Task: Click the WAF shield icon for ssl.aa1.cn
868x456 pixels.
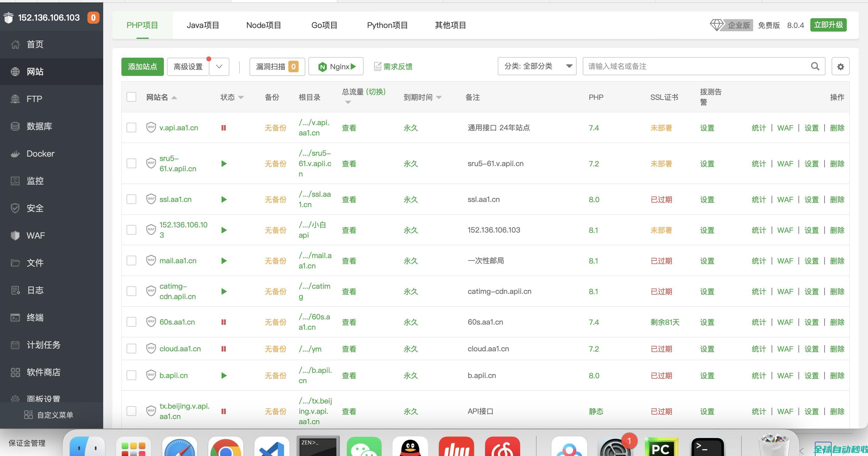Action: [151, 199]
